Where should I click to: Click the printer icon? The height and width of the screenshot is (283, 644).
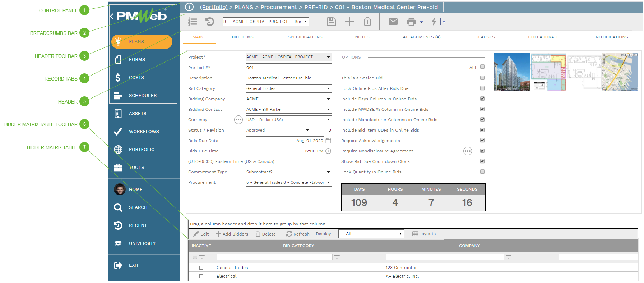(x=411, y=22)
